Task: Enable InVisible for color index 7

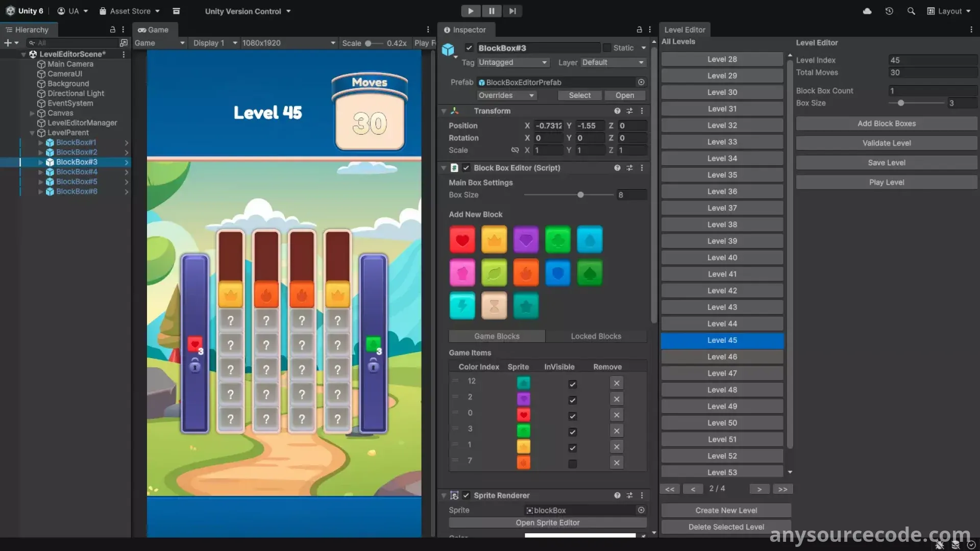Action: click(572, 464)
